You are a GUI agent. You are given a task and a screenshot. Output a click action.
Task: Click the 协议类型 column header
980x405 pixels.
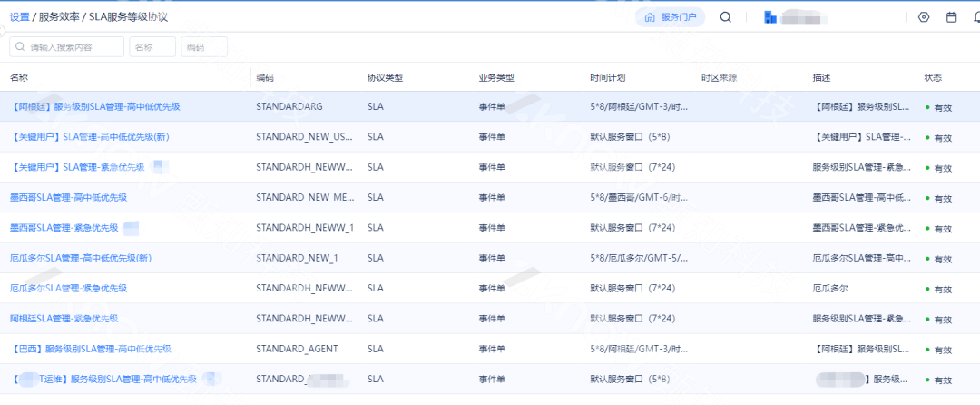384,78
